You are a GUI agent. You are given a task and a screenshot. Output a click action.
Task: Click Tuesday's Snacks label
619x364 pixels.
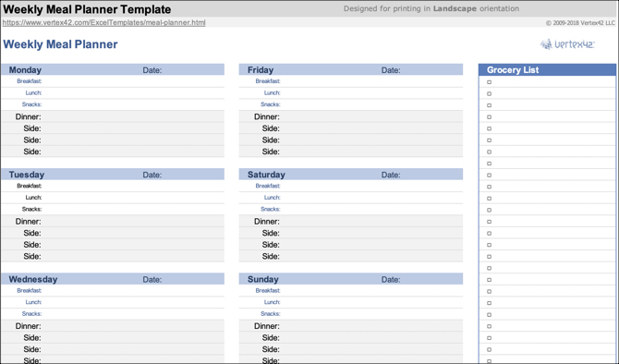coord(31,209)
